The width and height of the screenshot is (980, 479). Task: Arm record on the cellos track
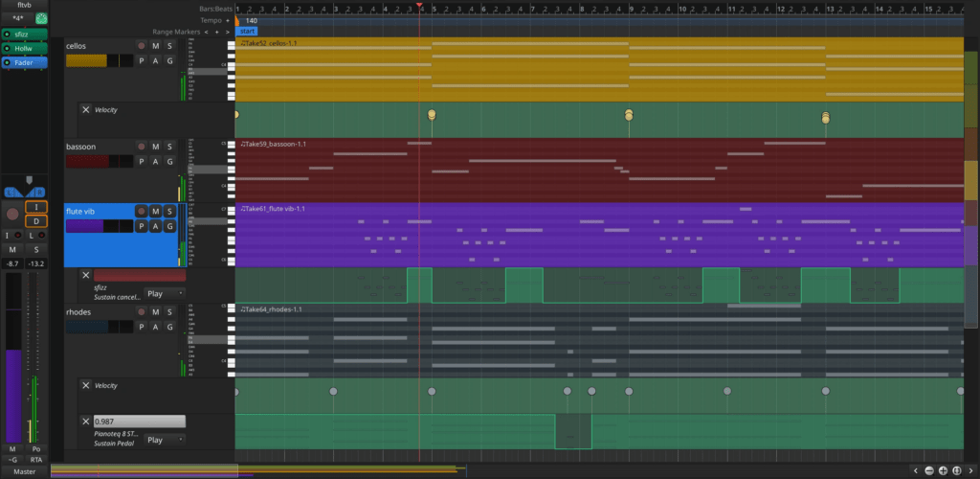click(142, 46)
